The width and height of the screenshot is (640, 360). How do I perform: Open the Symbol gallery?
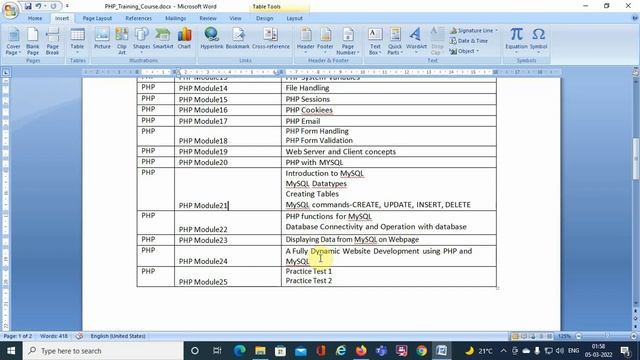pos(538,41)
